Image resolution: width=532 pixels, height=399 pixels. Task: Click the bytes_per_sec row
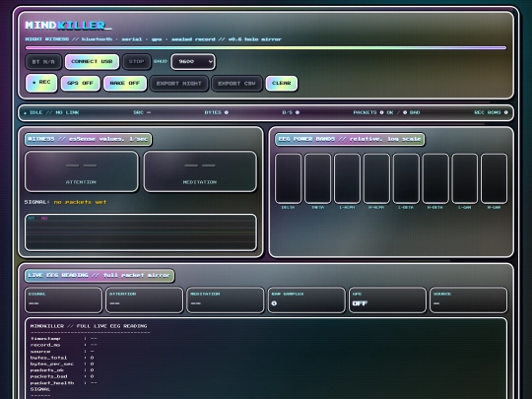(x=62, y=365)
